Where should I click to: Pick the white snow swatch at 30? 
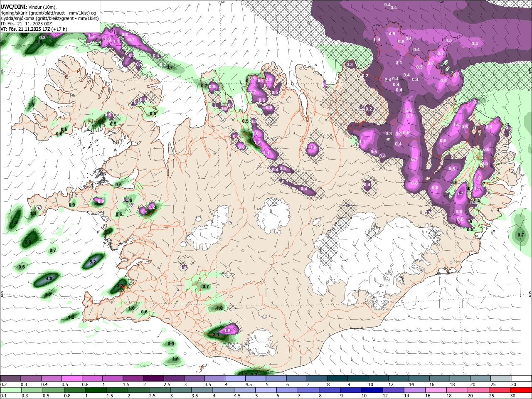522,378
